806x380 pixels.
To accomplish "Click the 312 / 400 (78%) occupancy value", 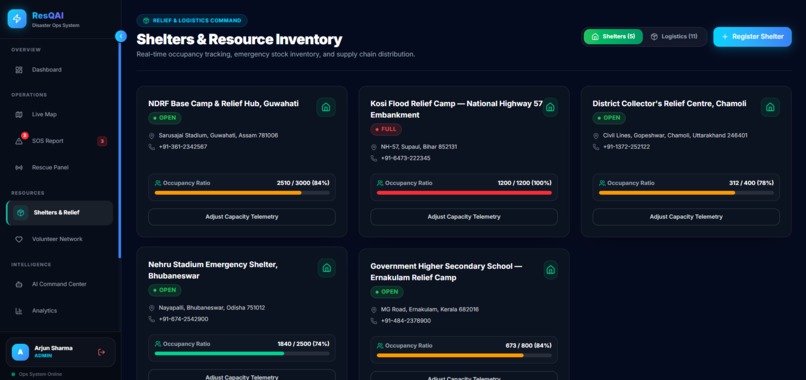I will [751, 183].
